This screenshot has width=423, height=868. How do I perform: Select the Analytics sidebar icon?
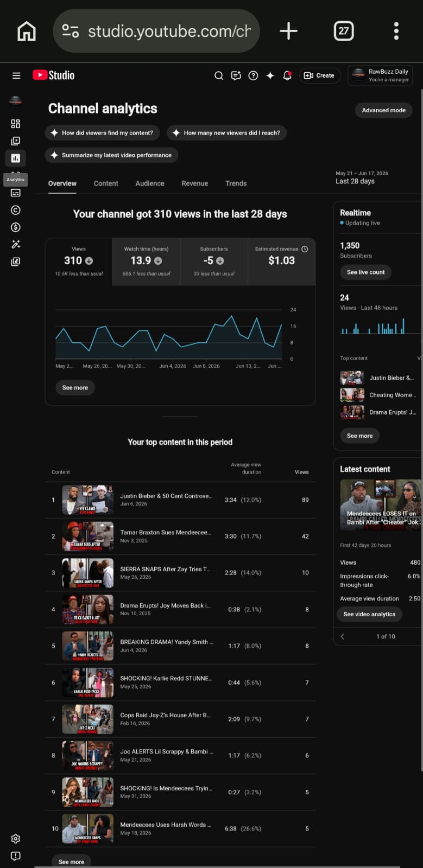coord(15,158)
